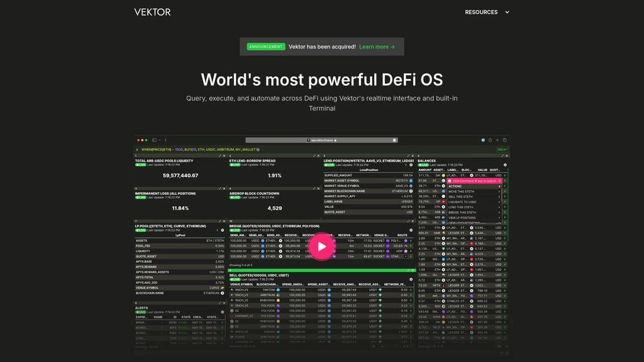Click the 59,577,440.67 liquidity value
The image size is (644, 362).
[180, 176]
